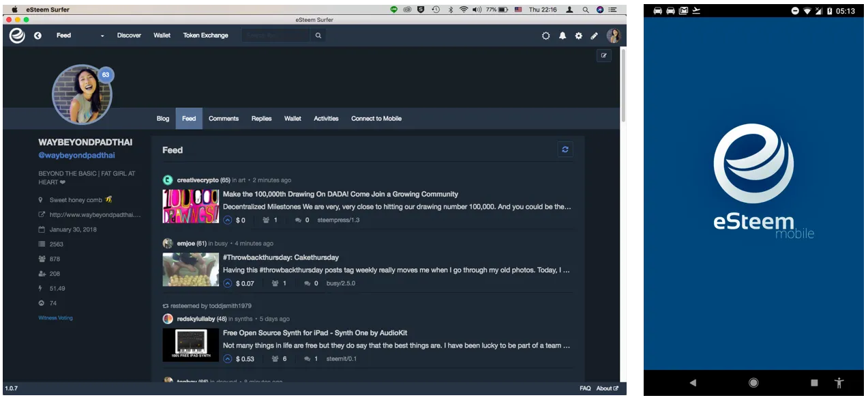This screenshot has height=400, width=868.
Task: Click the redskylullaby author avatar
Action: pyautogui.click(x=168, y=319)
